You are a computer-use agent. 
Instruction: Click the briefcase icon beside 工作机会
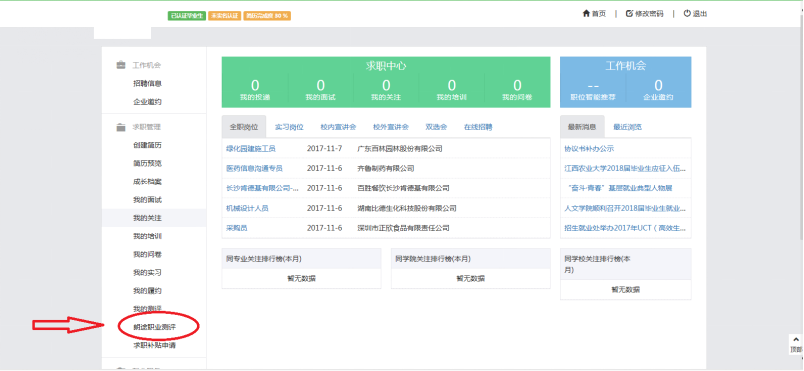pos(121,65)
